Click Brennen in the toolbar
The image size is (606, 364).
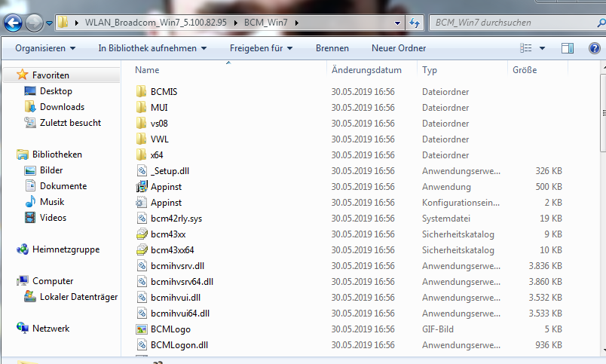point(332,48)
